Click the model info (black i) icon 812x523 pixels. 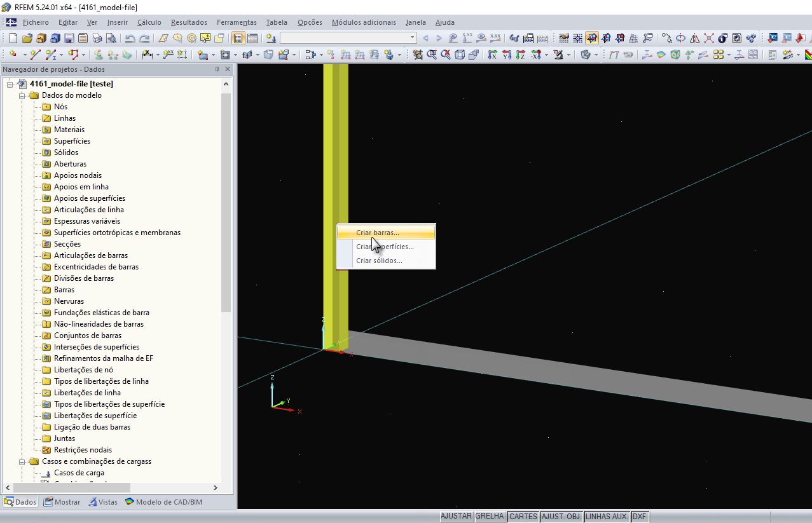(723, 38)
